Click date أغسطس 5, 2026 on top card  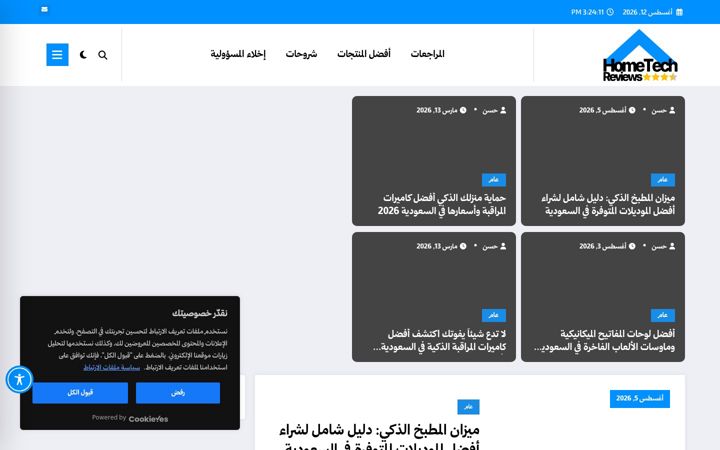pos(607,110)
